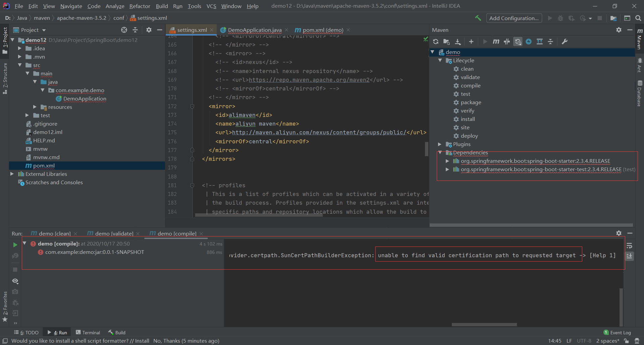
Task: Open IDE inspector icon in status bar
Action: point(637,341)
